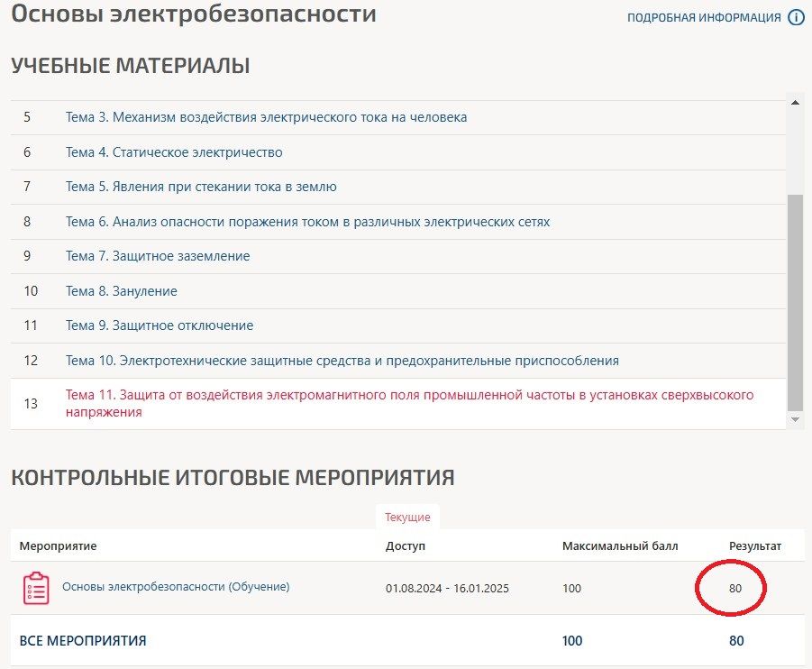This screenshot has width=812, height=669.
Task: Click the Максимальный балл column header
Action: 620,546
